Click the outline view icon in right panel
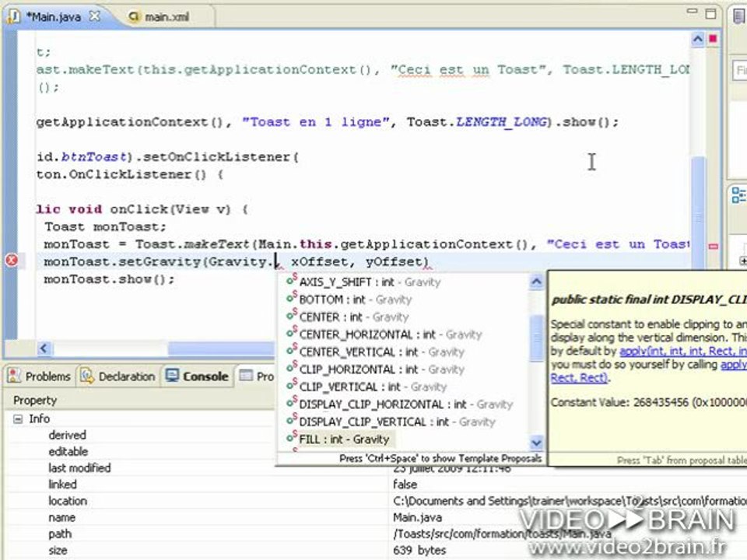The width and height of the screenshot is (747, 560). point(738,194)
